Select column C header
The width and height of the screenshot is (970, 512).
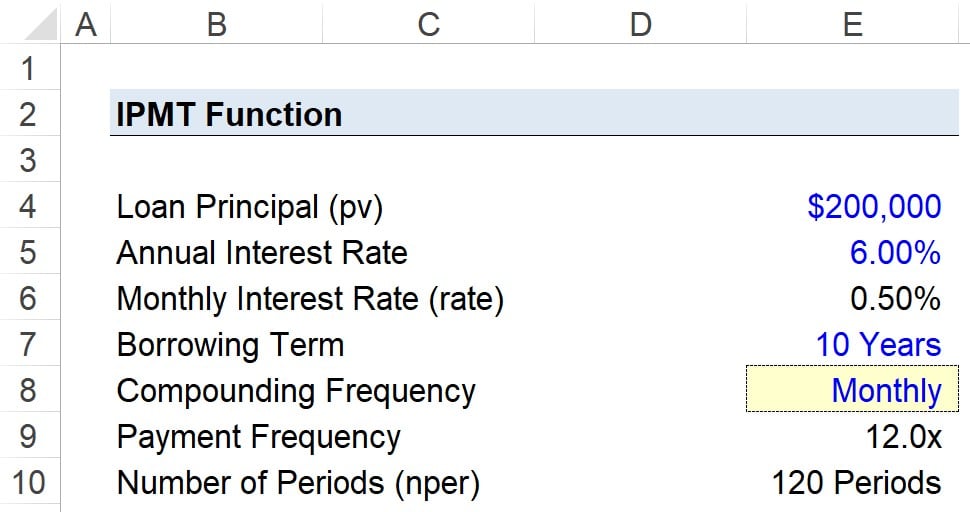(x=428, y=22)
